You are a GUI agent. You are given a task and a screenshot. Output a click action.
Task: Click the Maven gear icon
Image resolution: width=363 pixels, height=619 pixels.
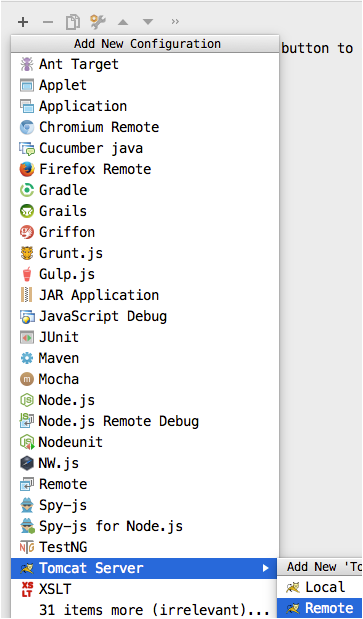coord(27,358)
